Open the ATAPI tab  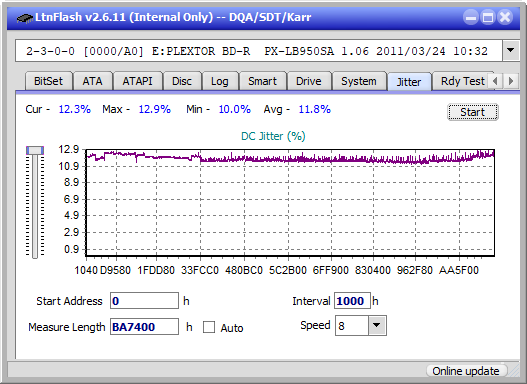point(137,81)
